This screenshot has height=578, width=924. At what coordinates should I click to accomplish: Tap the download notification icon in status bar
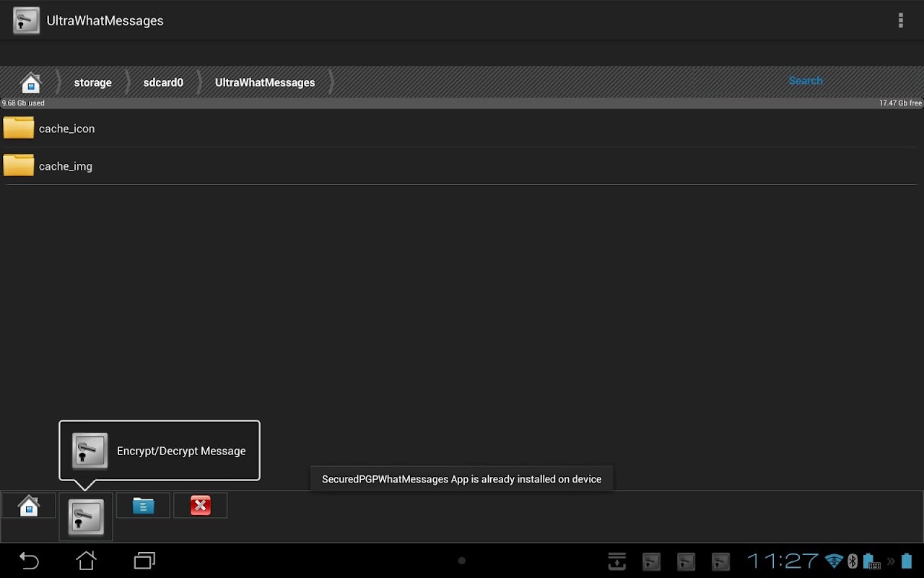pyautogui.click(x=616, y=561)
